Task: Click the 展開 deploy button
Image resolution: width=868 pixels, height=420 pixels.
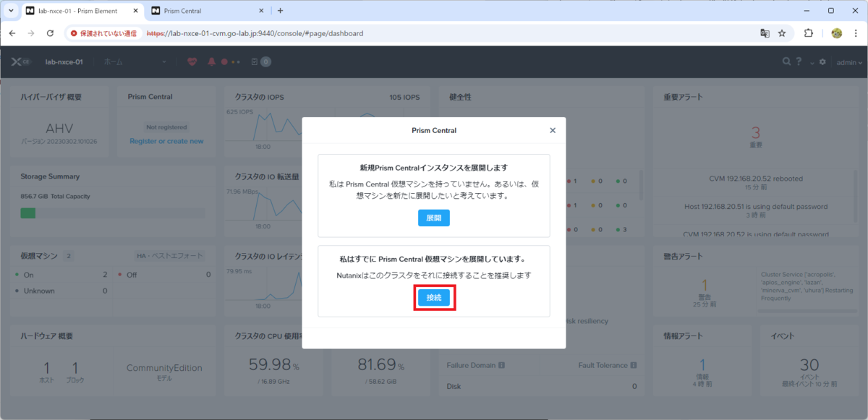Action: pos(434,218)
